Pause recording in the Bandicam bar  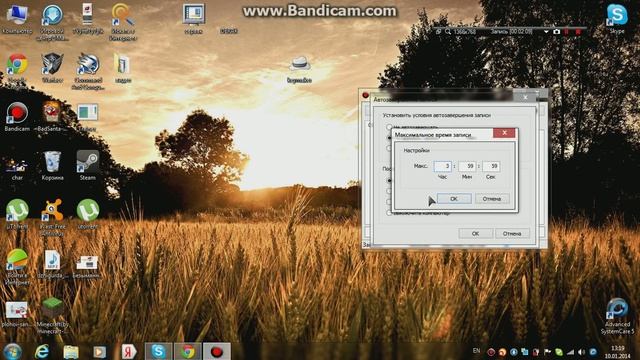pyautogui.click(x=567, y=31)
